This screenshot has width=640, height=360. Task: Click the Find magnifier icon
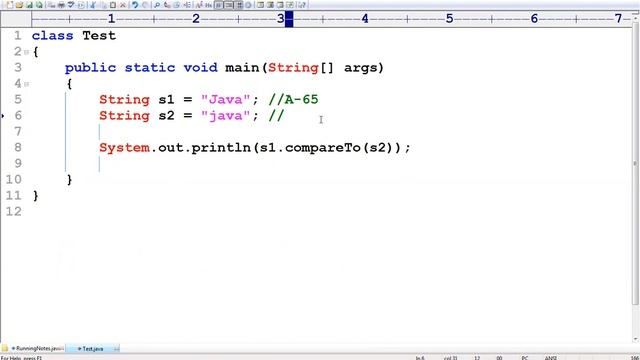[157, 5]
